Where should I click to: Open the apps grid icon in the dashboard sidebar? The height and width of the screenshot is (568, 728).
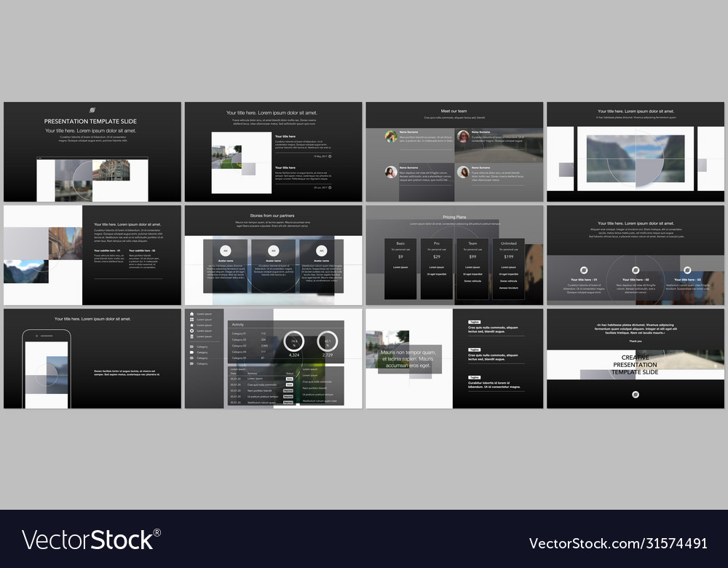click(x=192, y=318)
